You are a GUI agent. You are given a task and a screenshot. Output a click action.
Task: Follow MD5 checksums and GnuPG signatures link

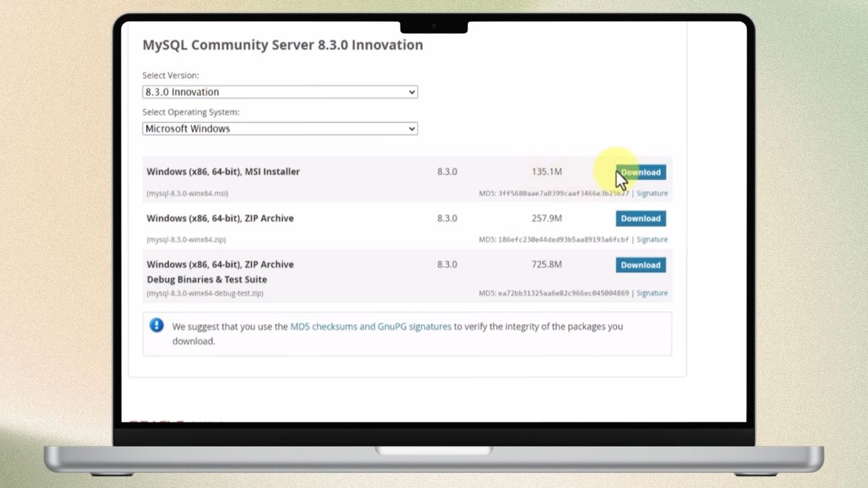370,326
